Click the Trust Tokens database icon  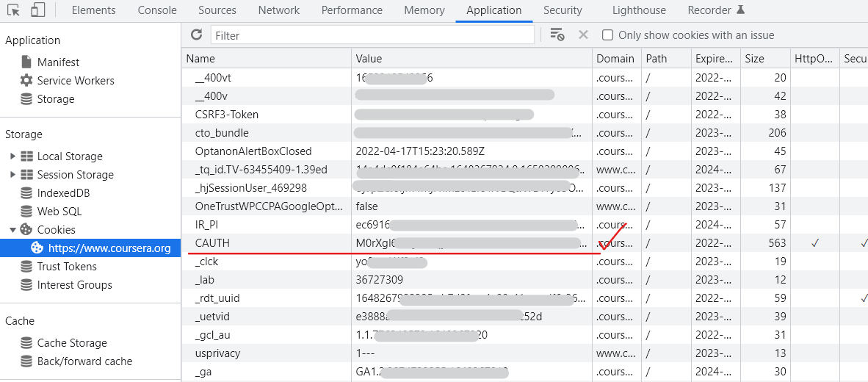click(26, 266)
